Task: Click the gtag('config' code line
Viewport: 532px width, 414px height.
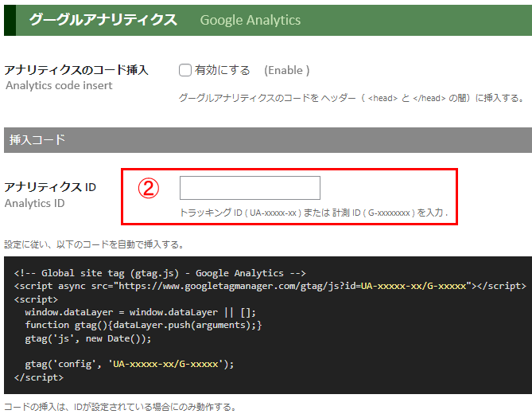Action: [130, 364]
